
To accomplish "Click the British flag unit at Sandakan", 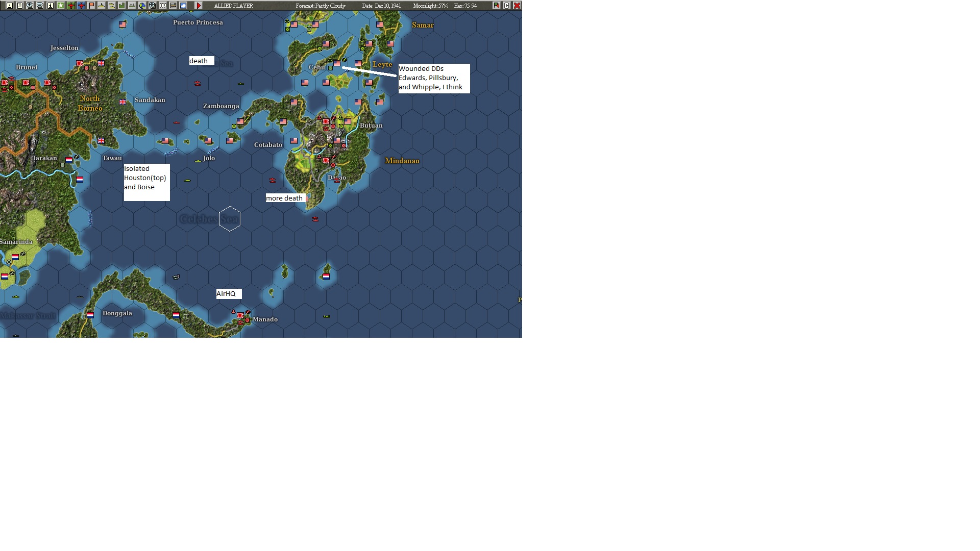I will pyautogui.click(x=122, y=102).
